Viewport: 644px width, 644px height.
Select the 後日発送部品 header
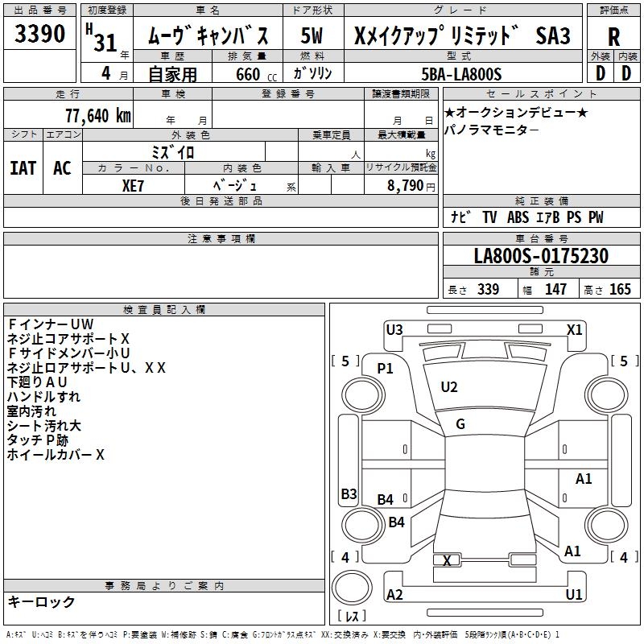click(x=221, y=200)
